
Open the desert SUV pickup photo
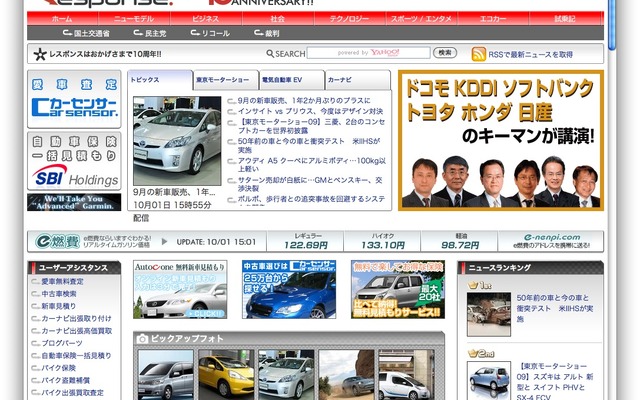[347, 375]
